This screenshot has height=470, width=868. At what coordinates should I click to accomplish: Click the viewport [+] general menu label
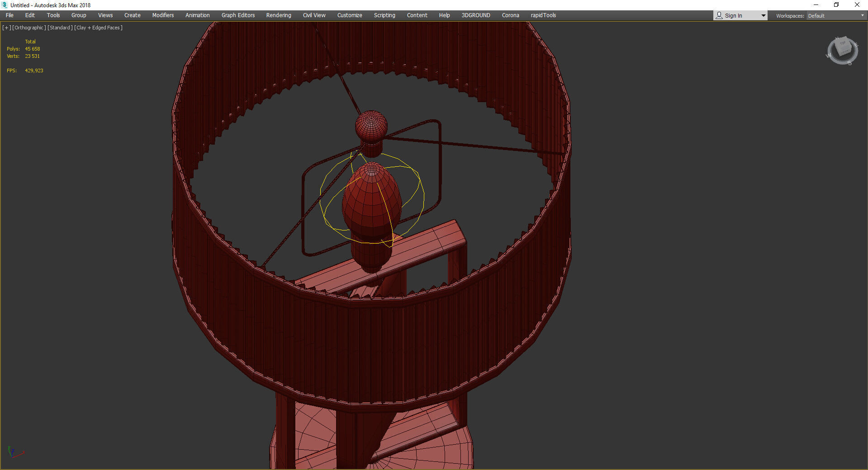tap(7, 28)
